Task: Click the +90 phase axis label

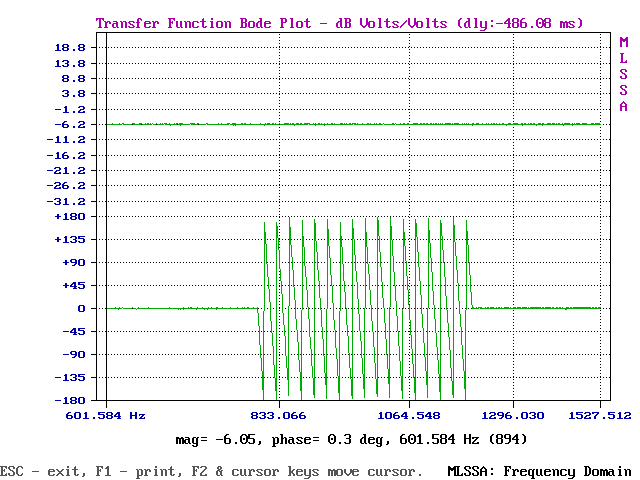Action: click(73, 262)
